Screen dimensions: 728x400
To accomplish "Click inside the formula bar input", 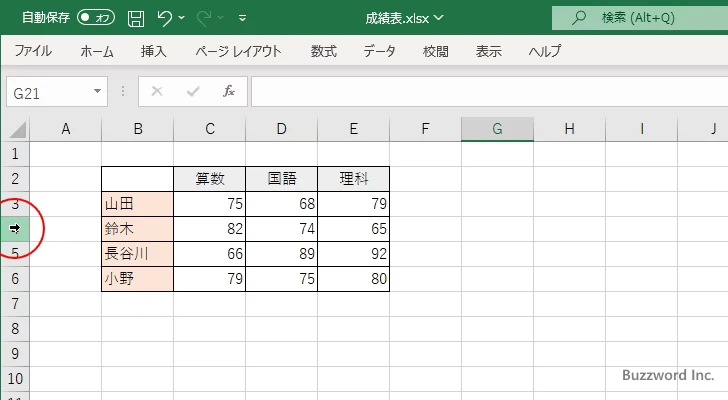I will coord(489,92).
